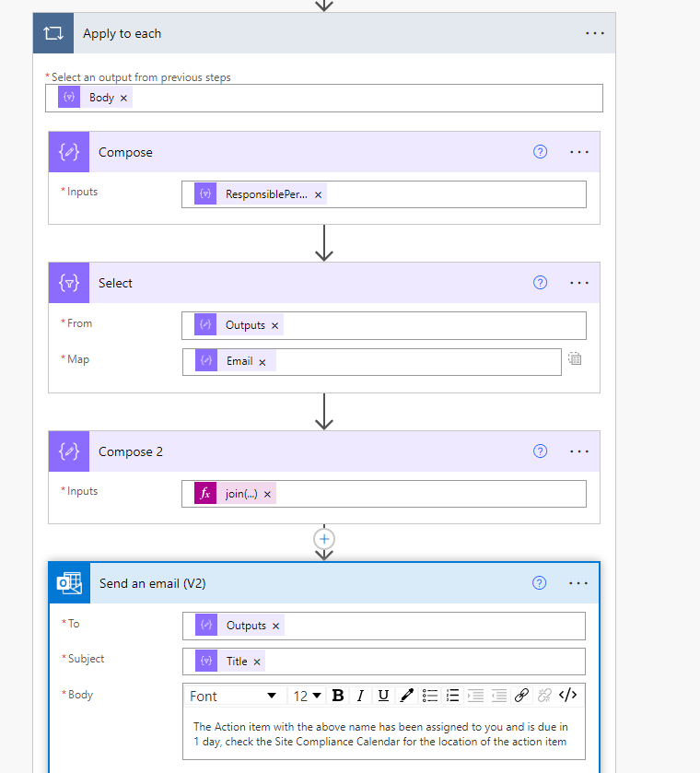Open Send an email (V2) ellipsis menu
Viewport: 700px width, 773px height.
tap(577, 583)
